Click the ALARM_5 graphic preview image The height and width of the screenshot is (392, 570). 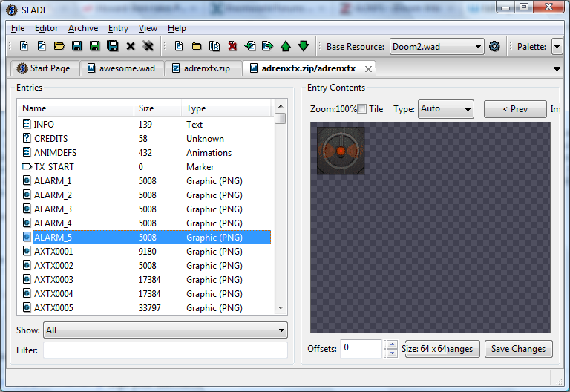click(x=341, y=151)
